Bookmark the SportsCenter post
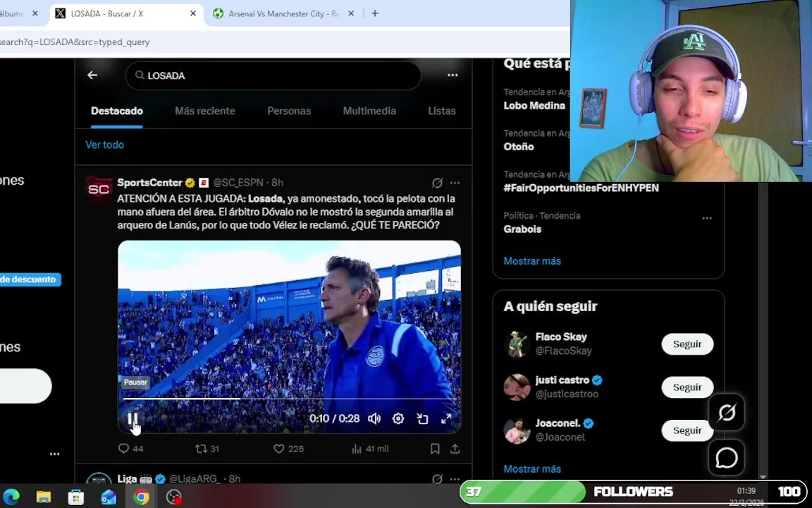Viewport: 812px width, 508px height. [435, 449]
